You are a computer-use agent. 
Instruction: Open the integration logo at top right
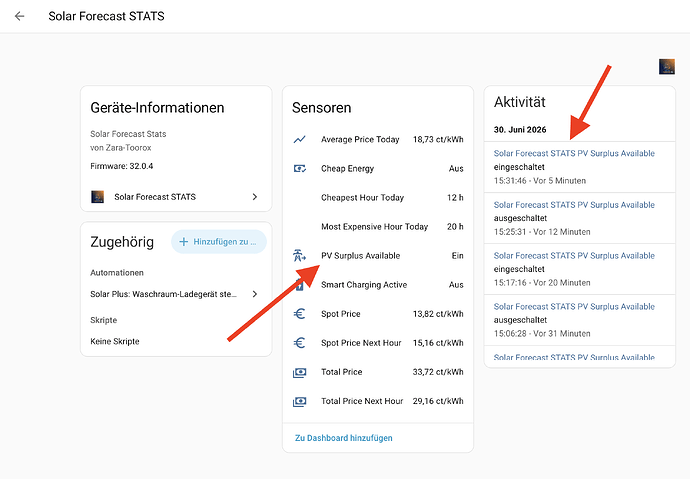pos(667,66)
